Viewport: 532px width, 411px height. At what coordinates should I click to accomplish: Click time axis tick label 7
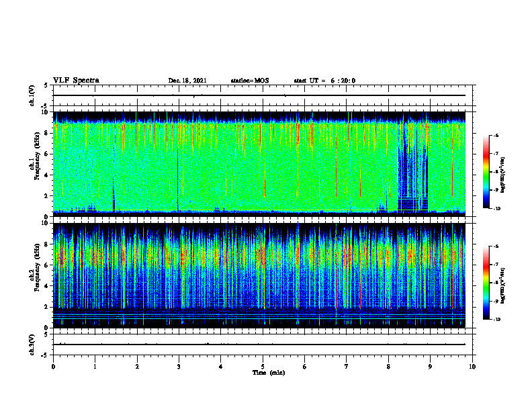(x=347, y=367)
